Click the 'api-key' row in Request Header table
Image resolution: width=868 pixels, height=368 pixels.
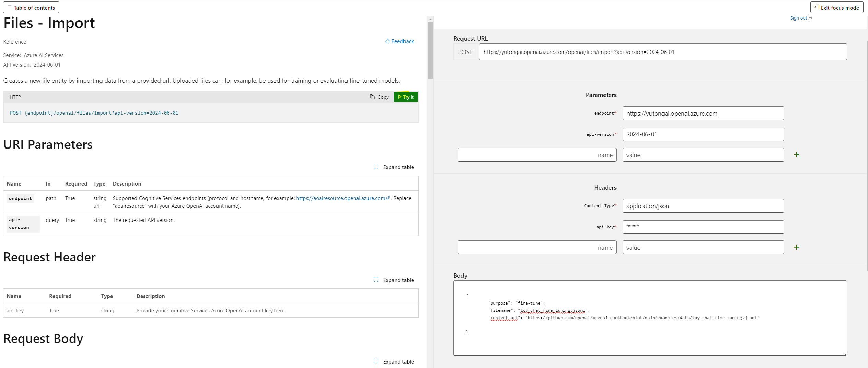click(211, 310)
